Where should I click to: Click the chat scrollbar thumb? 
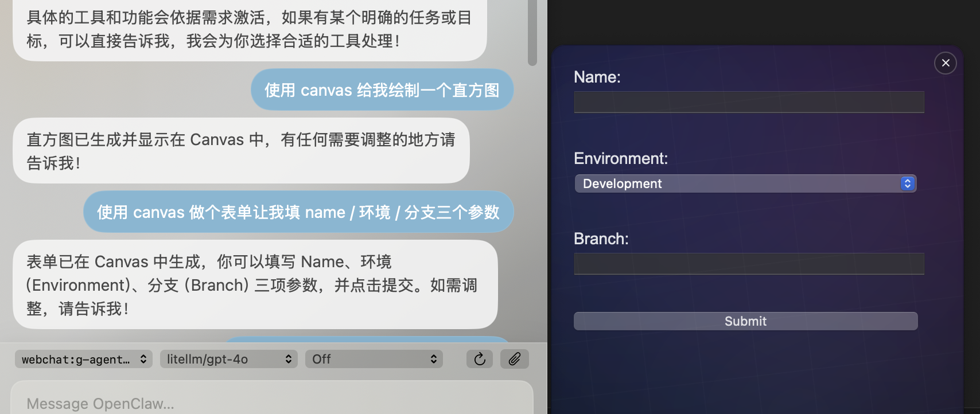(532, 32)
